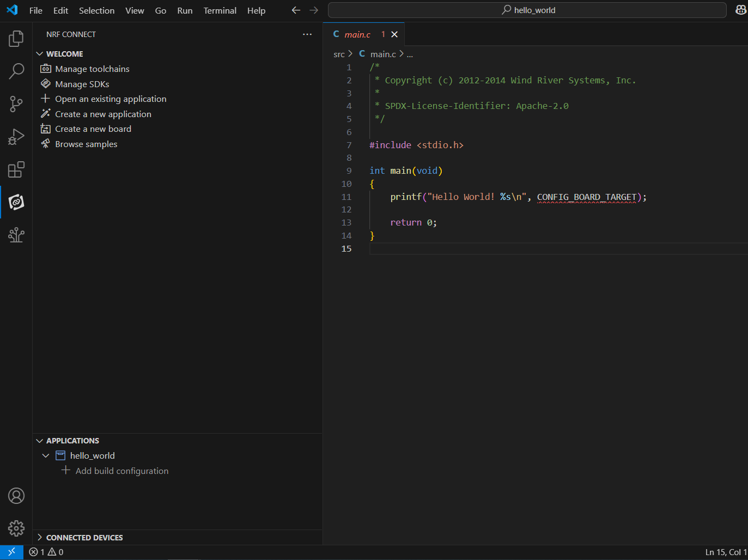748x560 pixels.
Task: Click the int main(void) declaration
Action: [406, 171]
